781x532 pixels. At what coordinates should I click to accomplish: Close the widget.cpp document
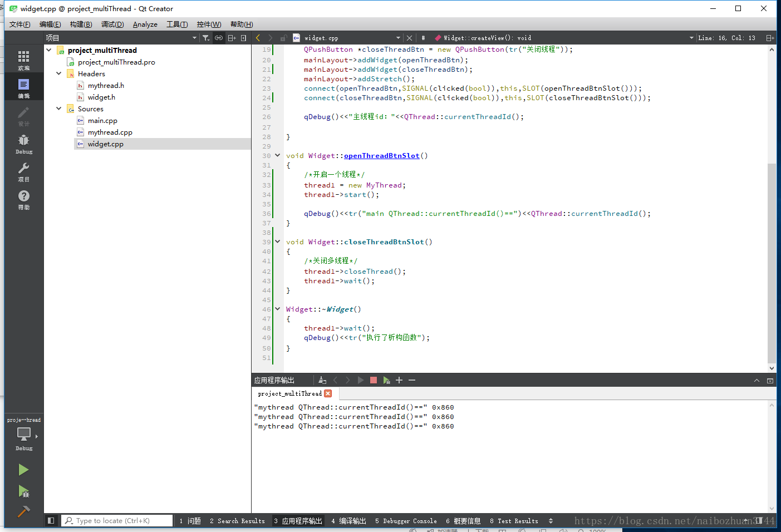(409, 38)
